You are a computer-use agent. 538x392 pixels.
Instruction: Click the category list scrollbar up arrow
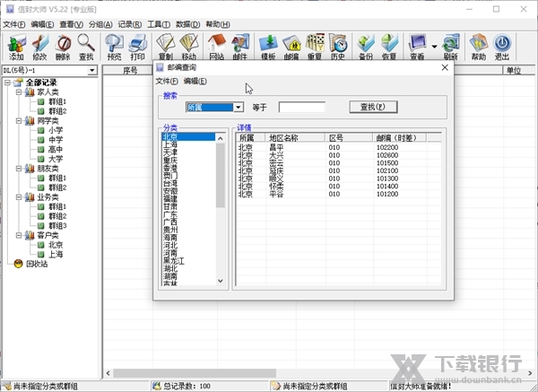coord(221,138)
